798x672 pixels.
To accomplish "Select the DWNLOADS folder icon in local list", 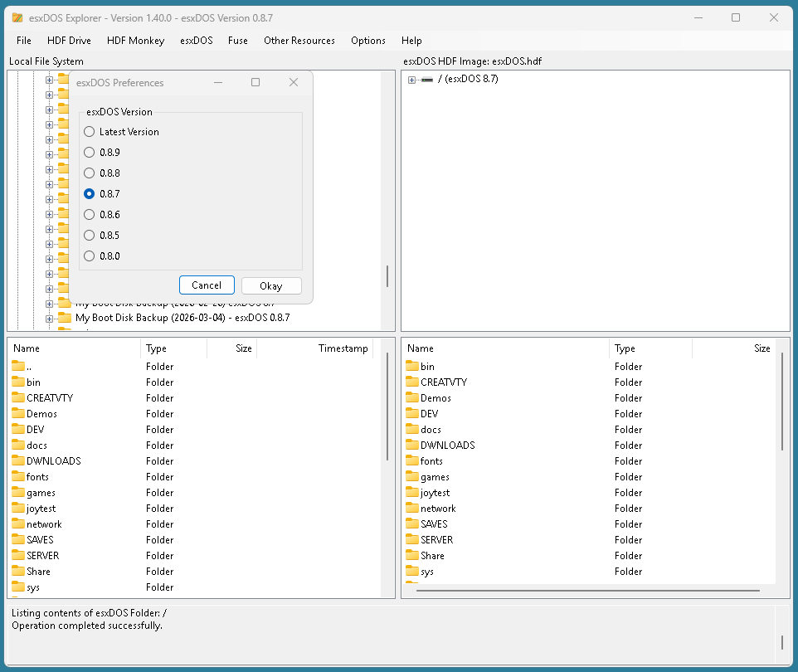I will (18, 460).
